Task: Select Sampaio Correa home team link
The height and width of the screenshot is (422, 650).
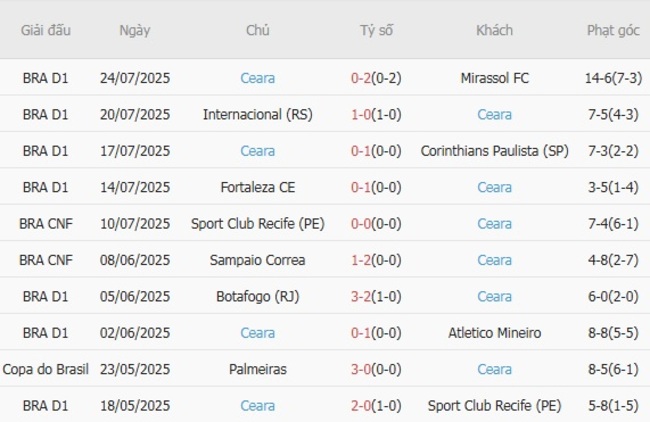Action: [x=257, y=260]
